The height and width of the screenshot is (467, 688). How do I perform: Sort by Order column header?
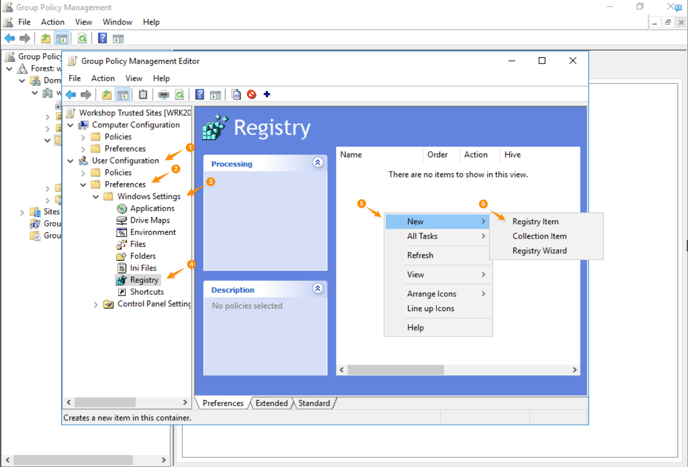(442, 155)
